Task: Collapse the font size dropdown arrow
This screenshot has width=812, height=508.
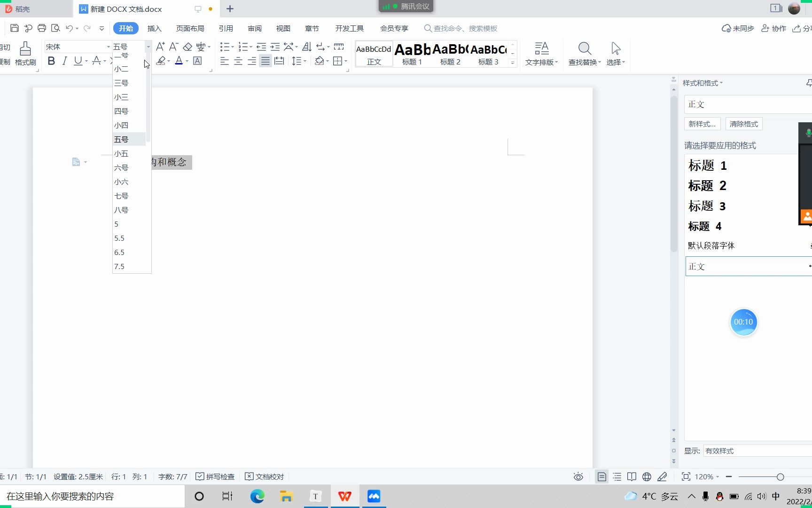Action: 148,47
